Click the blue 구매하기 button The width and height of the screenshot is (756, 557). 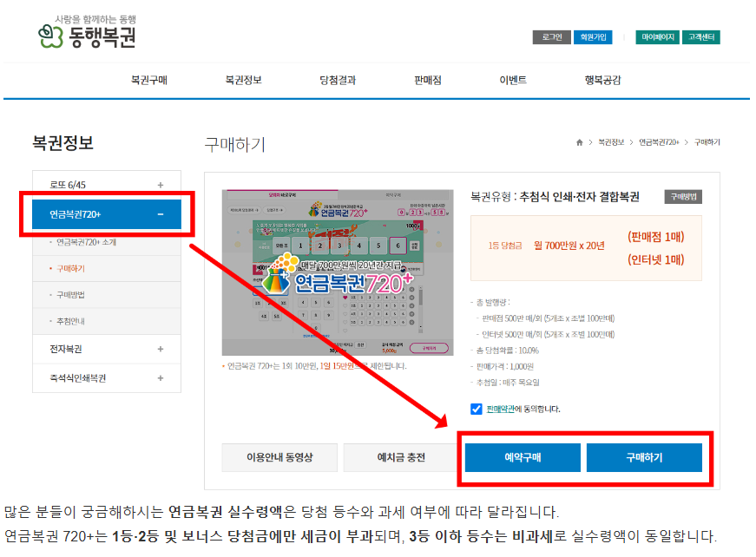[x=644, y=457]
